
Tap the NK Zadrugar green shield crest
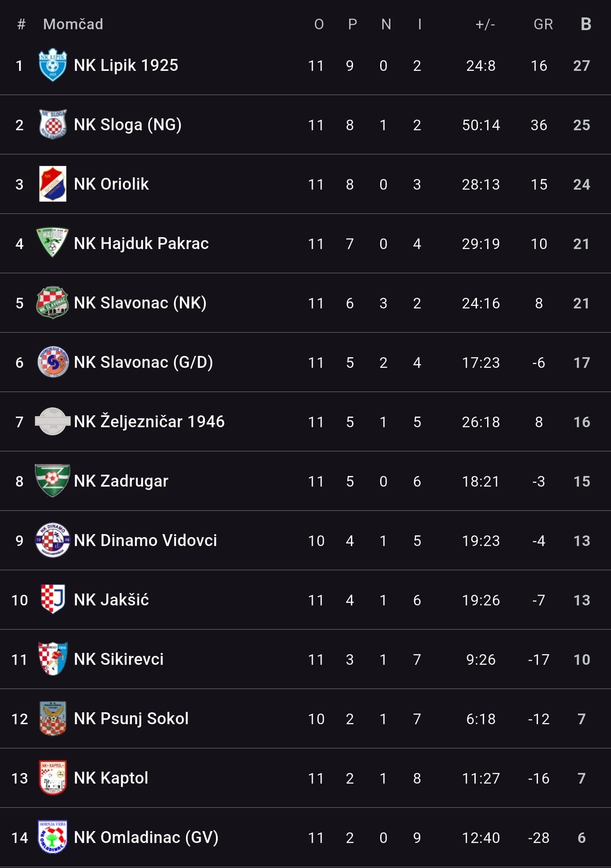(52, 481)
